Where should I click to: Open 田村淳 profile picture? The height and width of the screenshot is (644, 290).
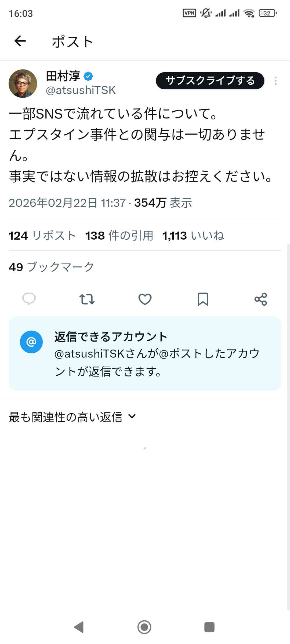(x=23, y=83)
